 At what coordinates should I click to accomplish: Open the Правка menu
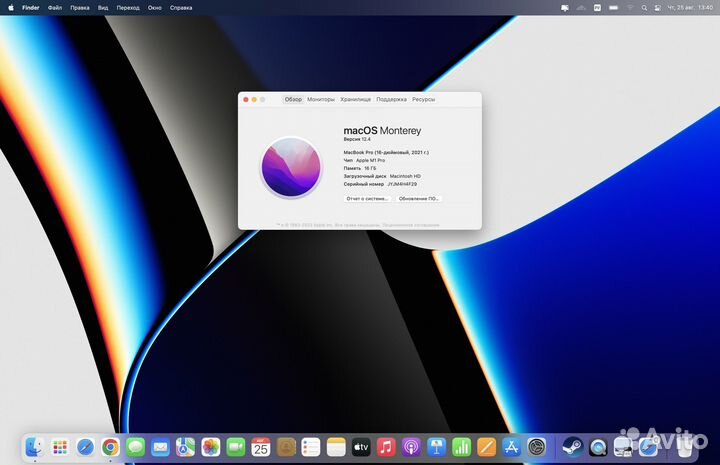point(79,8)
